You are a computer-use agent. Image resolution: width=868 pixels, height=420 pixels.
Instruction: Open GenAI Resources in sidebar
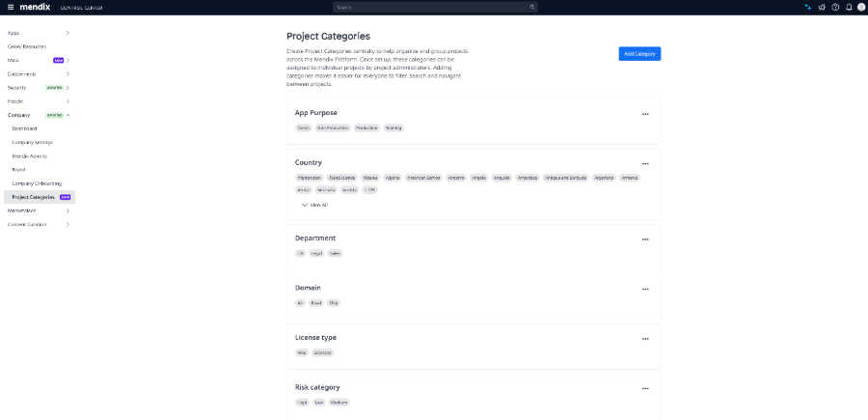[27, 46]
